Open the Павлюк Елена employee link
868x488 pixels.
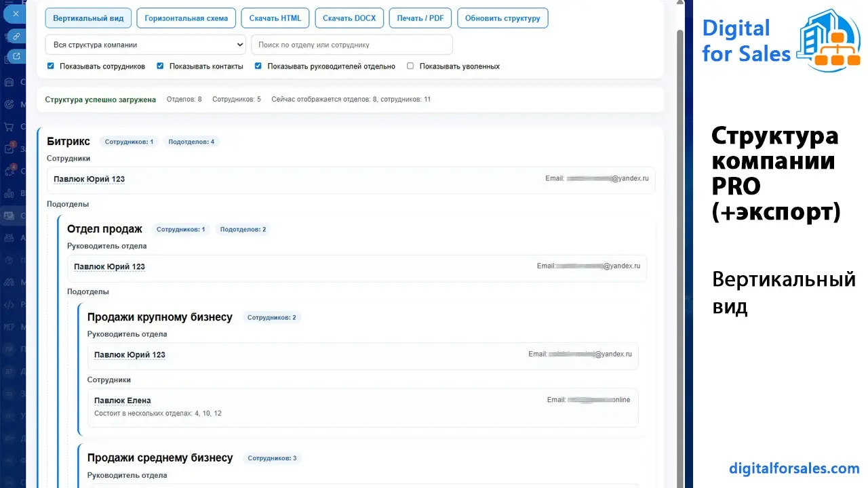coord(123,400)
